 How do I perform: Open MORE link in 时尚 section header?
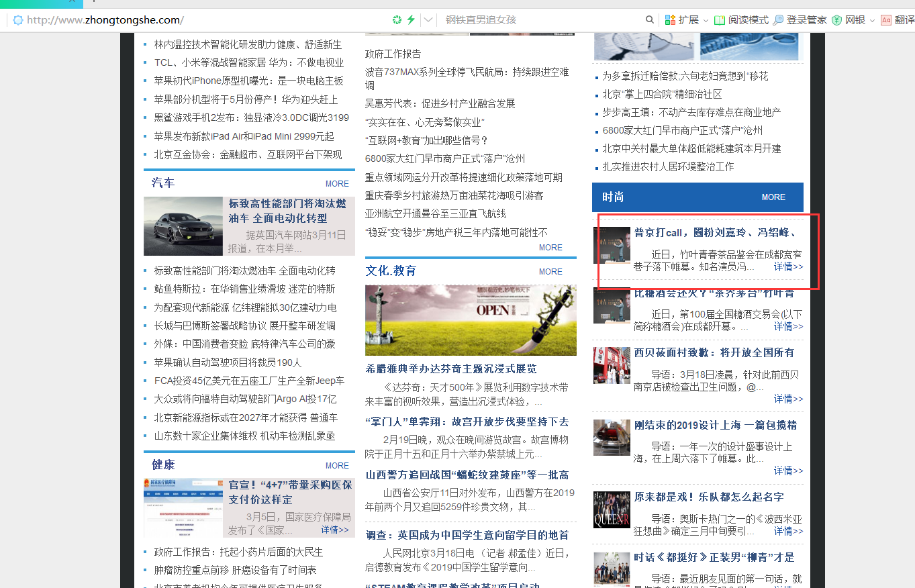coord(773,197)
